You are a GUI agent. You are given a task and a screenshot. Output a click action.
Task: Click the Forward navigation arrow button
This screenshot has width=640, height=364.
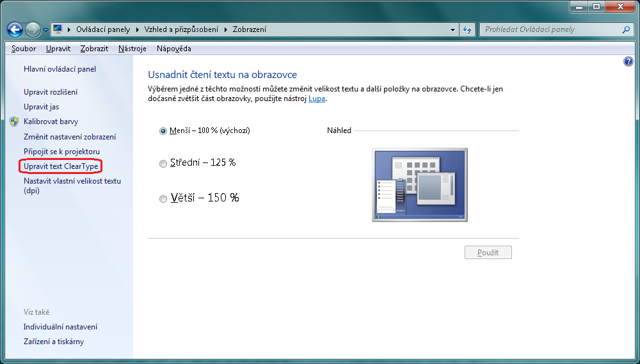tap(33, 29)
